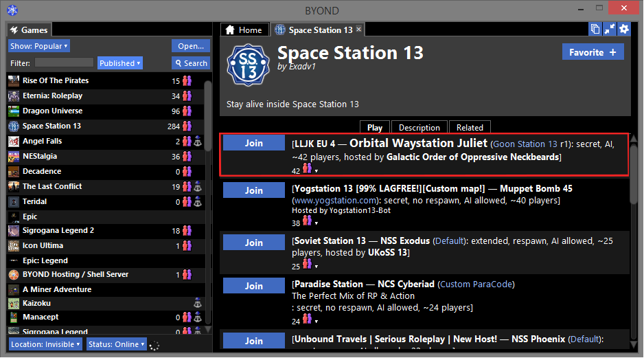Click the BYOND logo icon in title bar
This screenshot has height=358, width=644.
pos(12,10)
